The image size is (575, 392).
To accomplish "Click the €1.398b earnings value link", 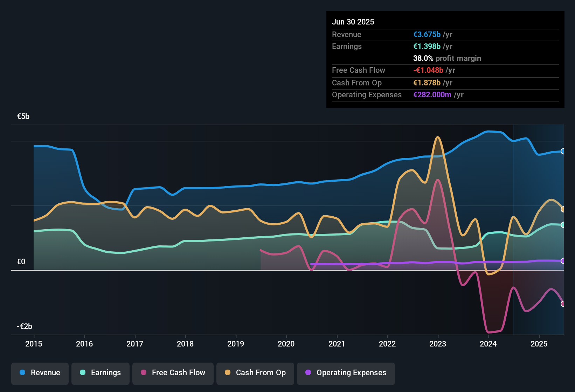I will [x=427, y=46].
